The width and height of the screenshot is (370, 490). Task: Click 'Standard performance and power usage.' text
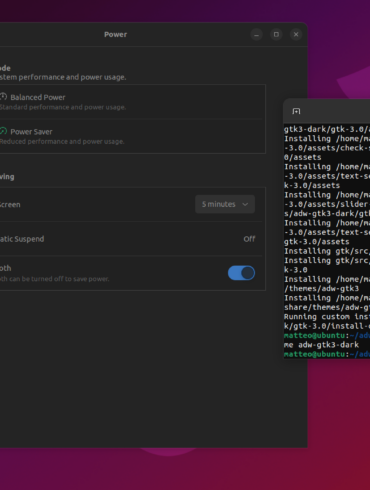pos(63,107)
